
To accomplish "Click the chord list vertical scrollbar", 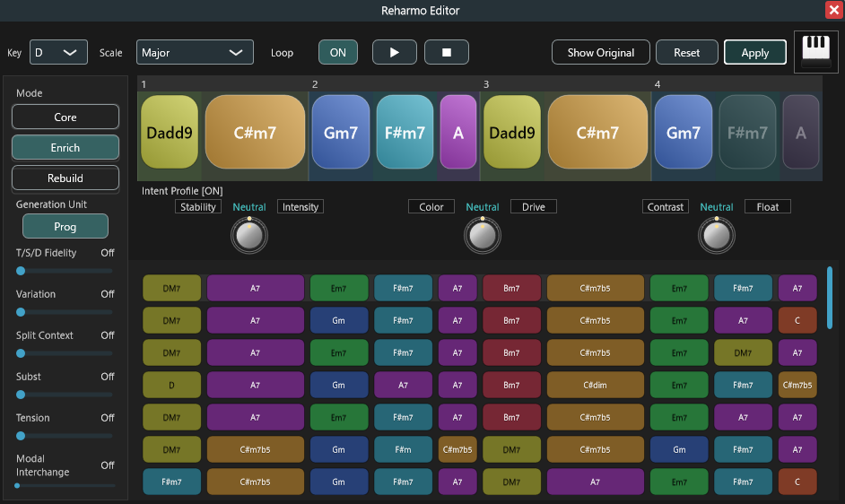I will click(829, 297).
